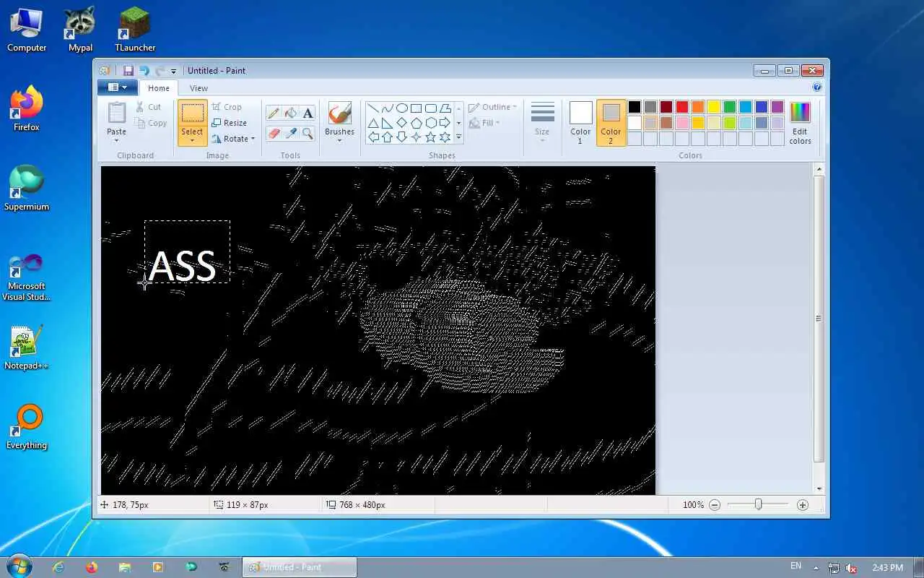Pick the Six-point star shape
The height and width of the screenshot is (578, 924).
click(445, 137)
